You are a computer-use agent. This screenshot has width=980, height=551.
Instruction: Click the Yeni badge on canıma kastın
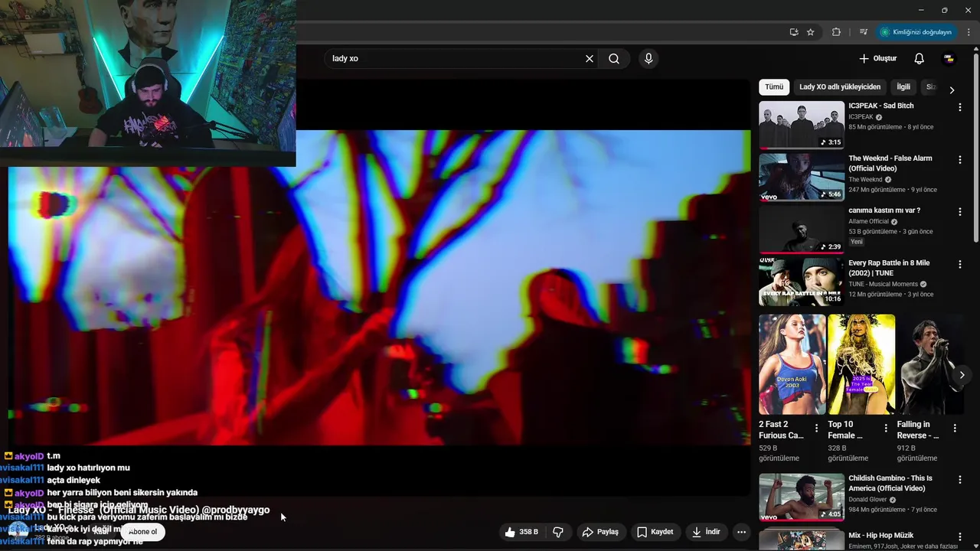click(x=857, y=242)
